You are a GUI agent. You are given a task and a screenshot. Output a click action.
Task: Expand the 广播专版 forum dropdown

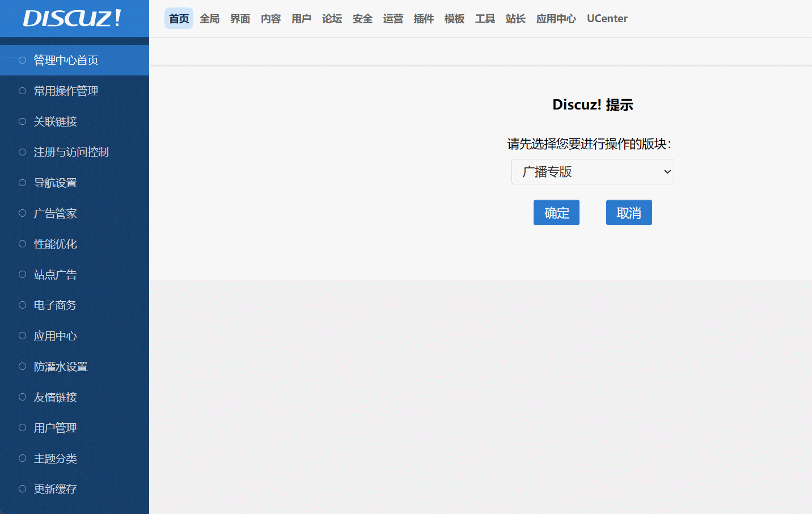(x=593, y=171)
